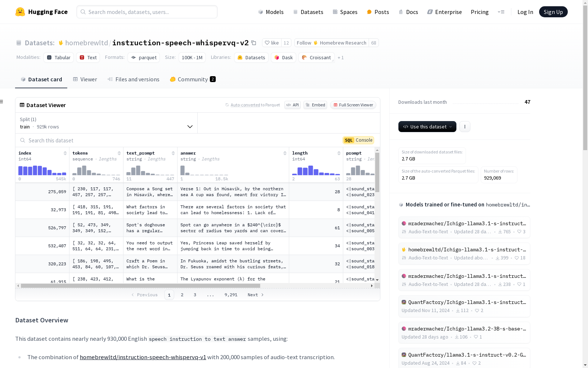Open the table of contents sidebar icon
The width and height of the screenshot is (588, 368).
pyautogui.click(x=2, y=102)
